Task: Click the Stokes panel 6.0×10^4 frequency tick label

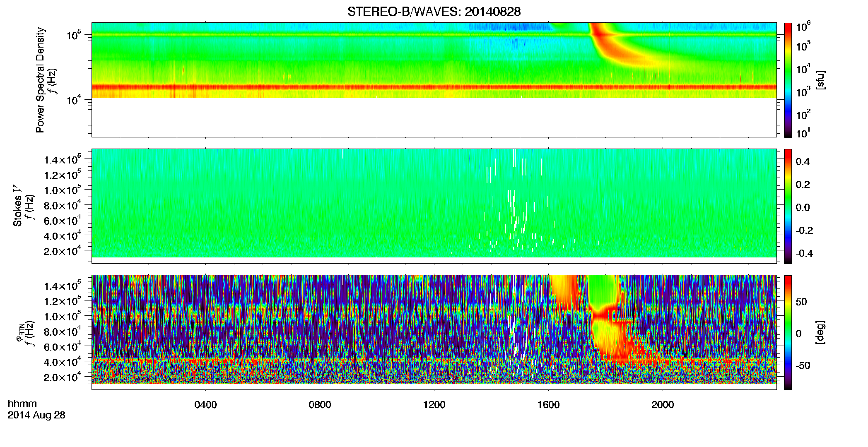Action: point(63,220)
